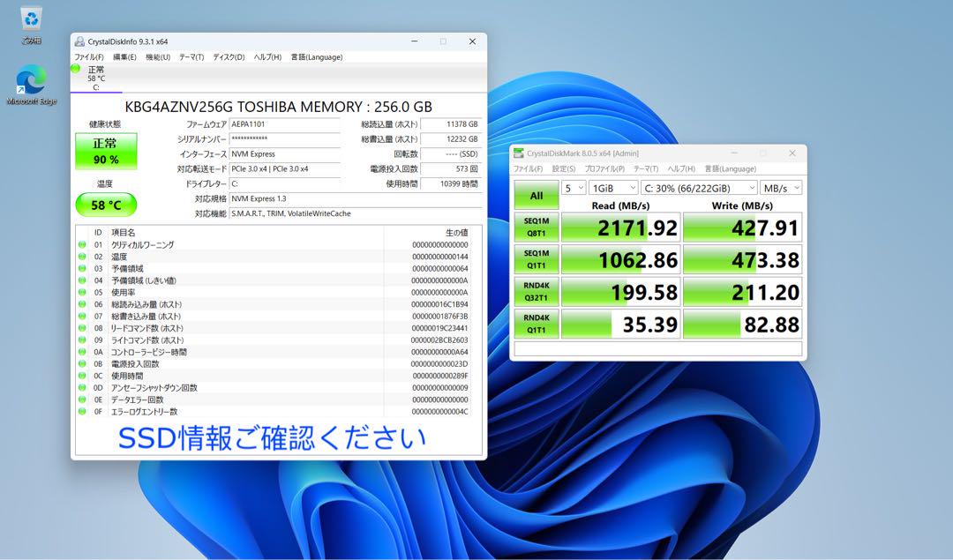953x560 pixels.
Task: Click the 427.91 sequential write result
Action: pyautogui.click(x=743, y=228)
